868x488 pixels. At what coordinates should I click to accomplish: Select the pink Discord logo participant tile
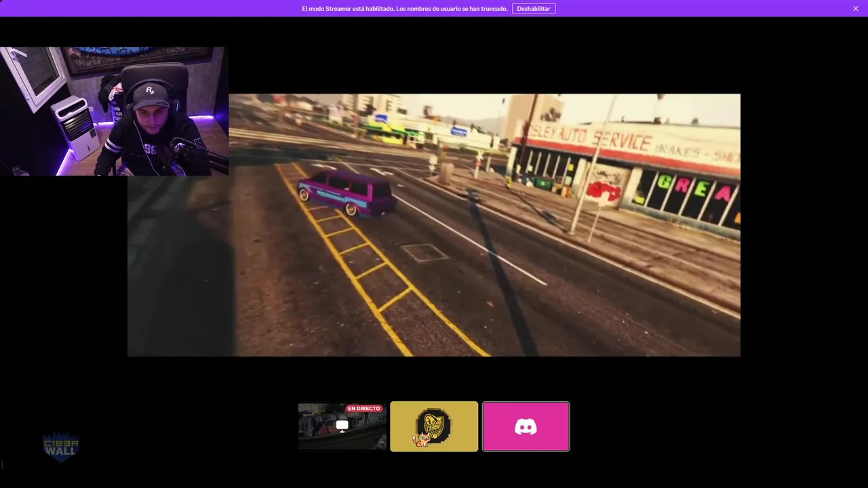pyautogui.click(x=526, y=426)
